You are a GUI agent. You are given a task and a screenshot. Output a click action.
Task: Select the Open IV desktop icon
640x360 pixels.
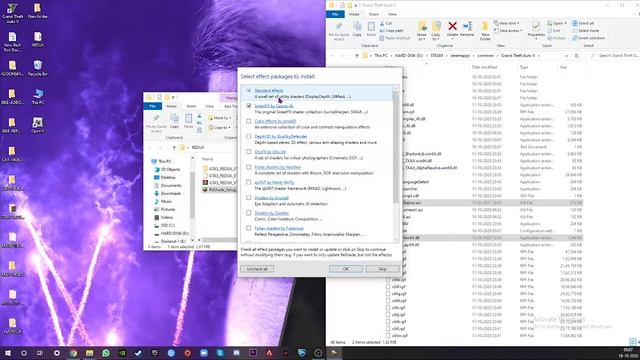38,125
